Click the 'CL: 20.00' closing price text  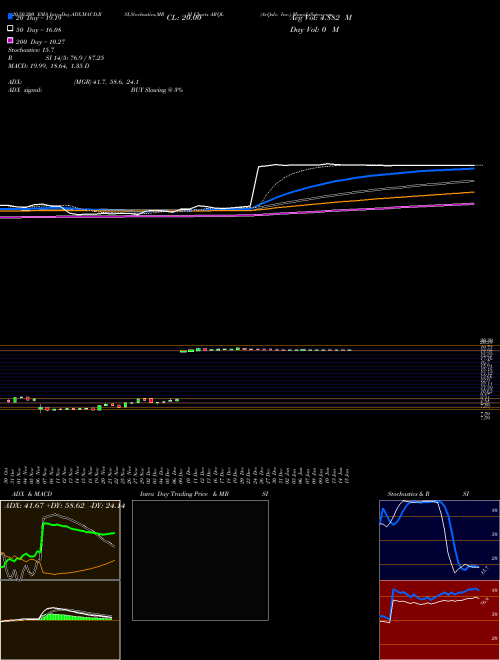tap(184, 18)
